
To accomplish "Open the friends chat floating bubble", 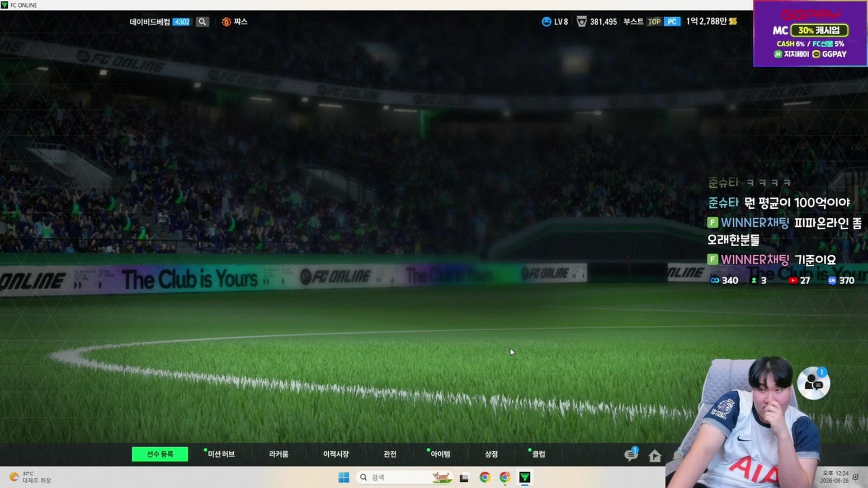I will click(813, 383).
